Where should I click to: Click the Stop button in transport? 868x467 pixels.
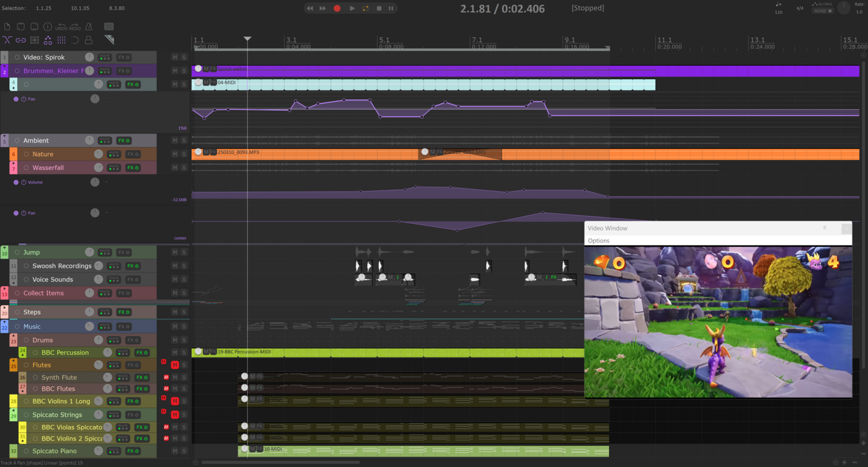pyautogui.click(x=379, y=8)
